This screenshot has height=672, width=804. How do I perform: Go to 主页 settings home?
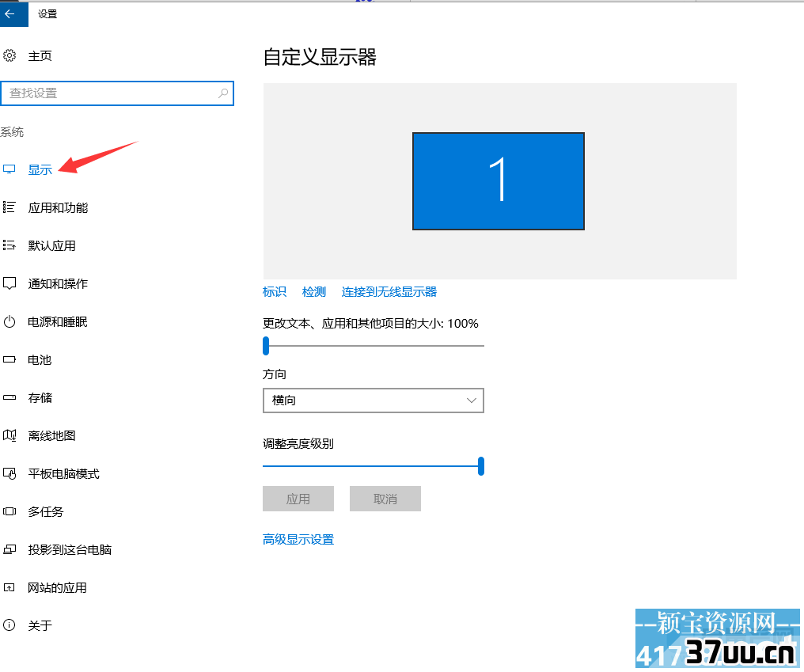(x=40, y=56)
